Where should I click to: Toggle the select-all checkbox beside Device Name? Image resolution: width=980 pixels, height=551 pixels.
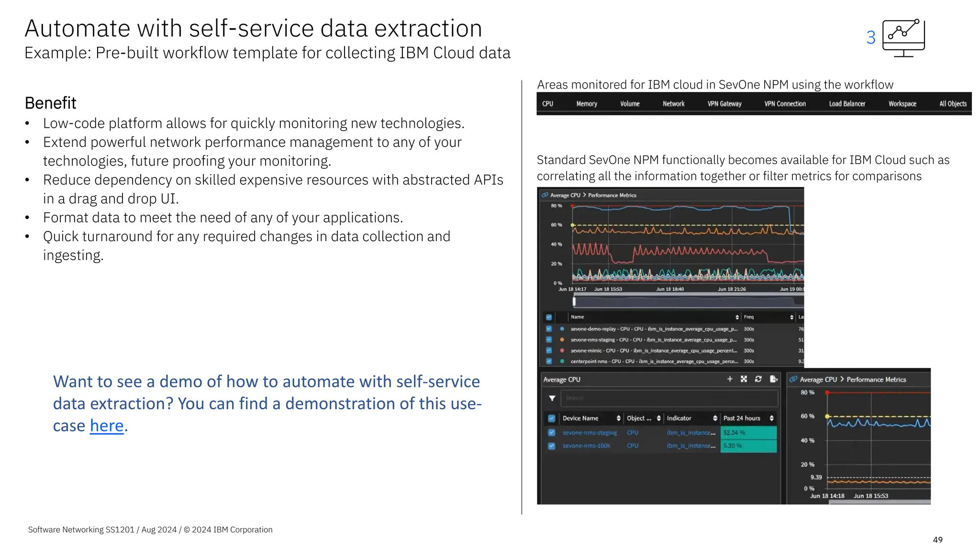[551, 418]
